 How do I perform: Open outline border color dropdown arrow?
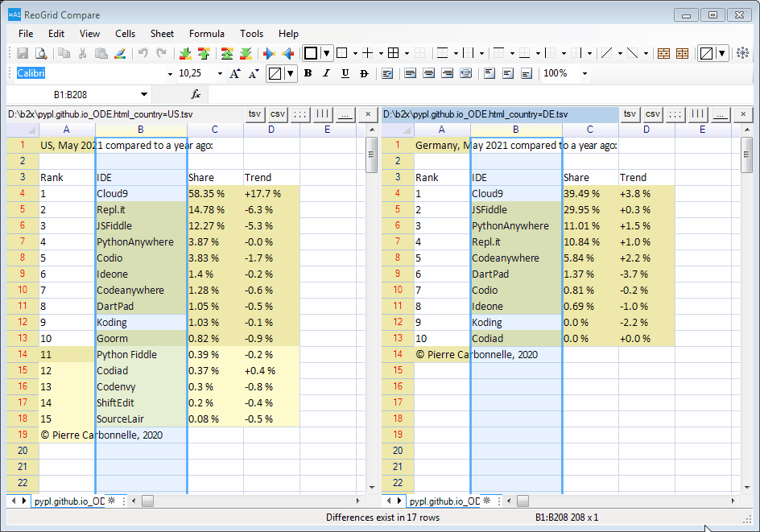point(326,53)
